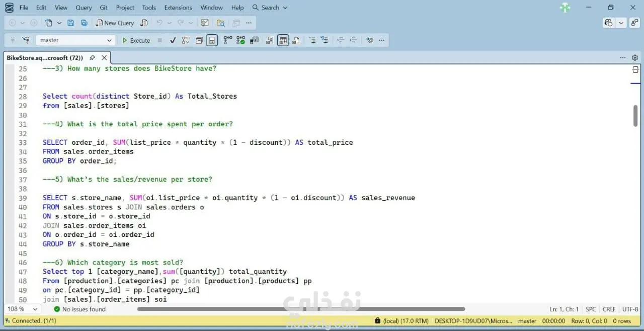Click the Copilot icon in title bar

point(609,23)
